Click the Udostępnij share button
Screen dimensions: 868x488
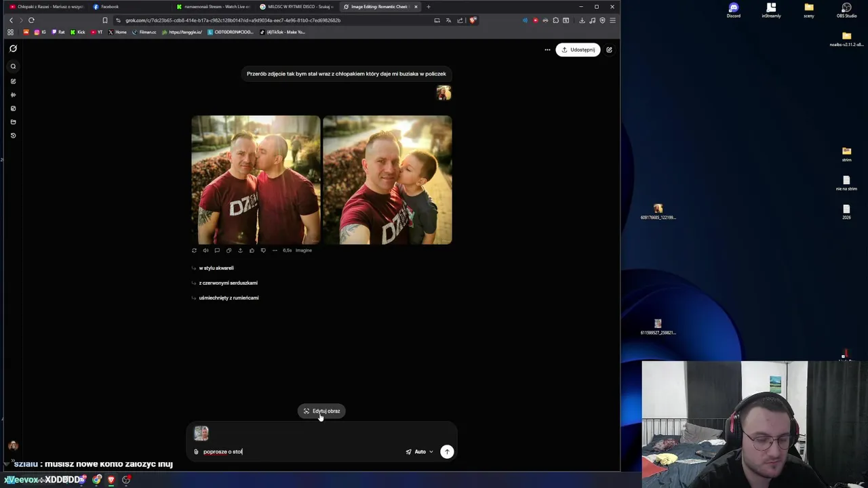pos(578,49)
